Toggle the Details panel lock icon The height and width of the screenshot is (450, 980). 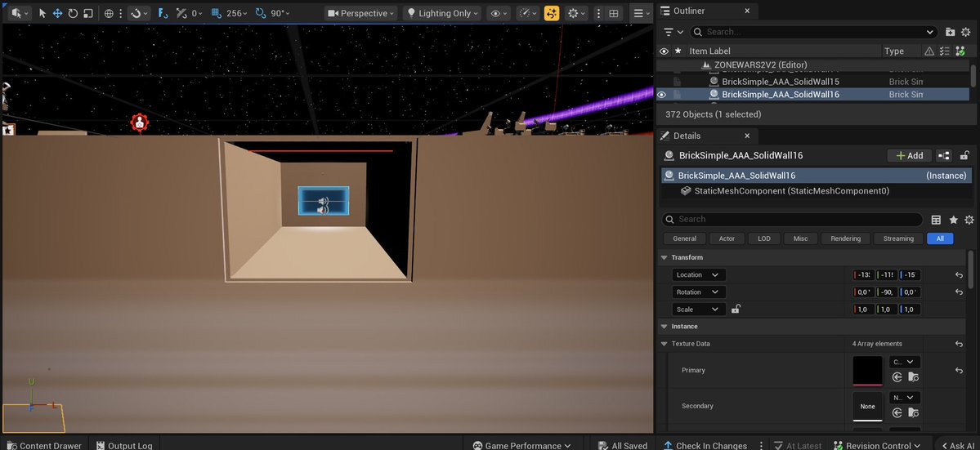tap(965, 155)
